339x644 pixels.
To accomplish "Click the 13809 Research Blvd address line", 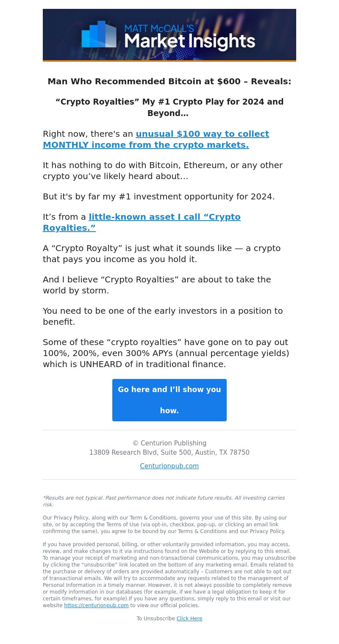I will [169, 453].
